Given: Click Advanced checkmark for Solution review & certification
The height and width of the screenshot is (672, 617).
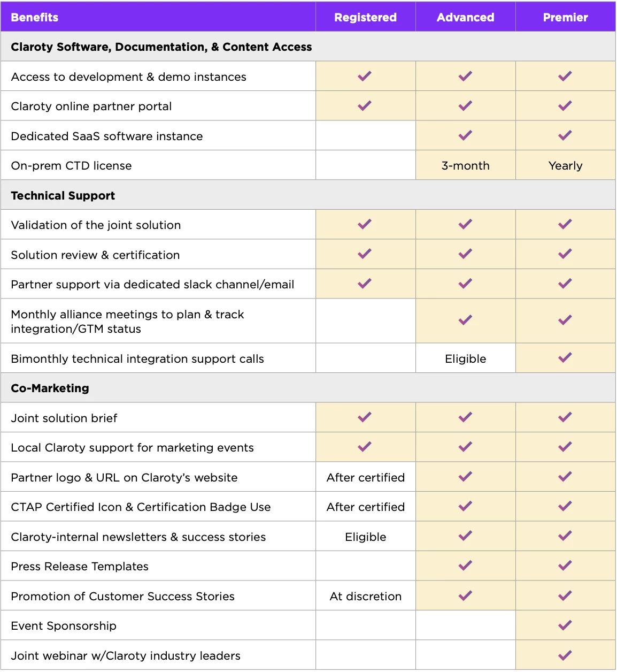Looking at the screenshot, I should (465, 254).
